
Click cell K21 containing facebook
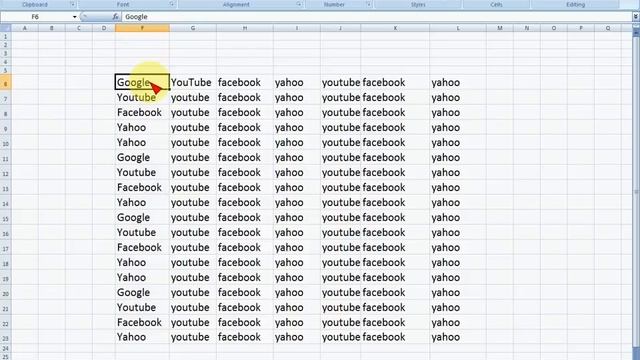point(395,307)
